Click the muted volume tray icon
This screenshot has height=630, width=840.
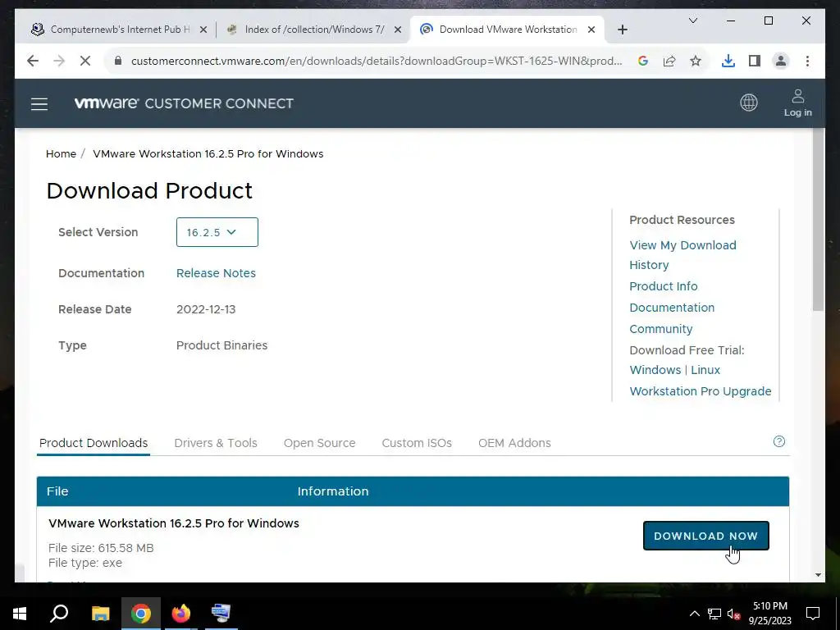[x=733, y=614]
